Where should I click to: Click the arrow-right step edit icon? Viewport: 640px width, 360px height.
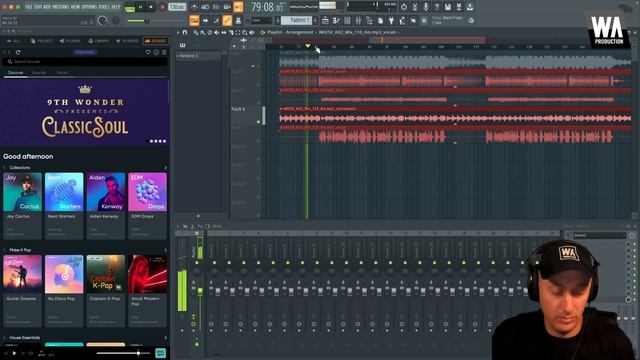205,20
